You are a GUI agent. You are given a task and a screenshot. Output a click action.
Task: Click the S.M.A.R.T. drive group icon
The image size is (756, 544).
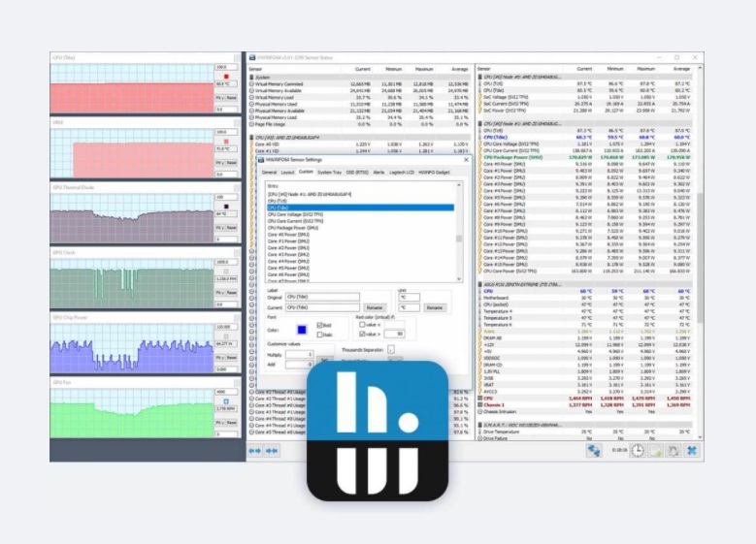click(480, 425)
